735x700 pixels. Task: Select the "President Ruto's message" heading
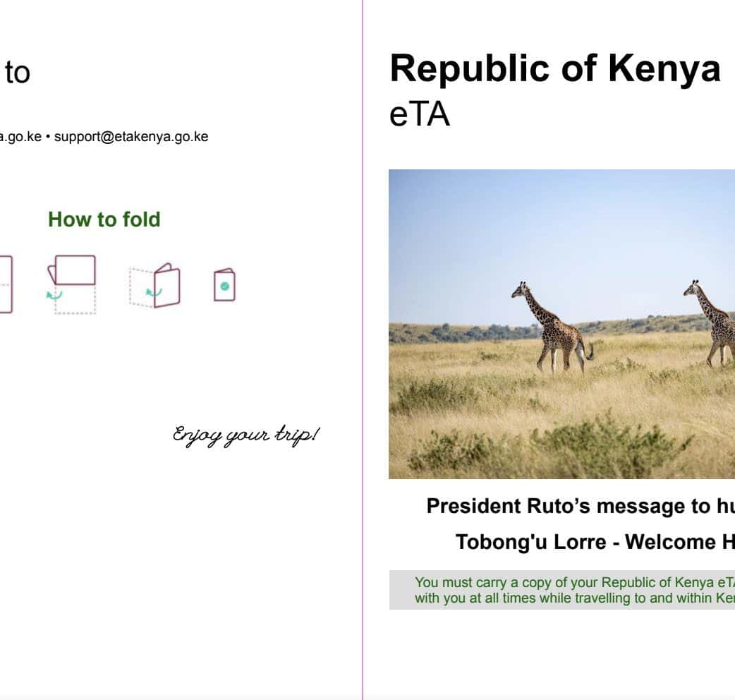(580, 506)
